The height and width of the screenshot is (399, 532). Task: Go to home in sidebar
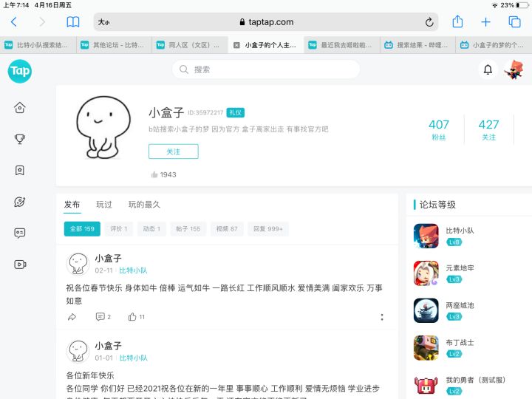[x=20, y=108]
